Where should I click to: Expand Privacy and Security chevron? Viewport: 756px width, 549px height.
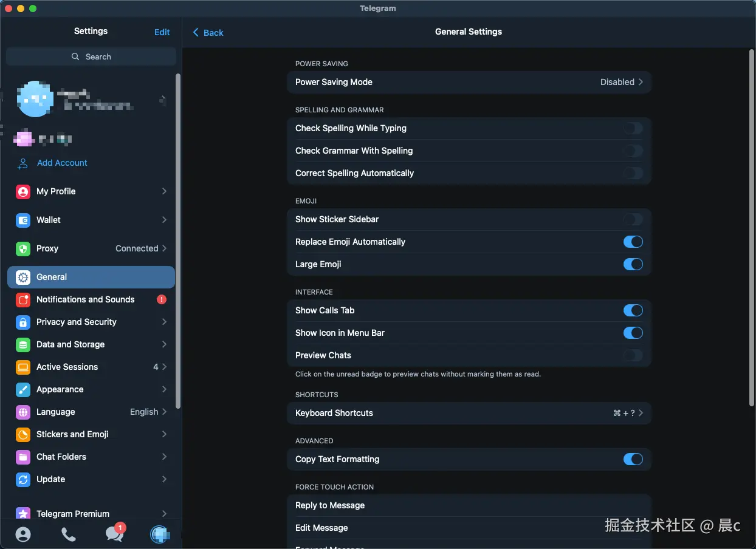164,322
